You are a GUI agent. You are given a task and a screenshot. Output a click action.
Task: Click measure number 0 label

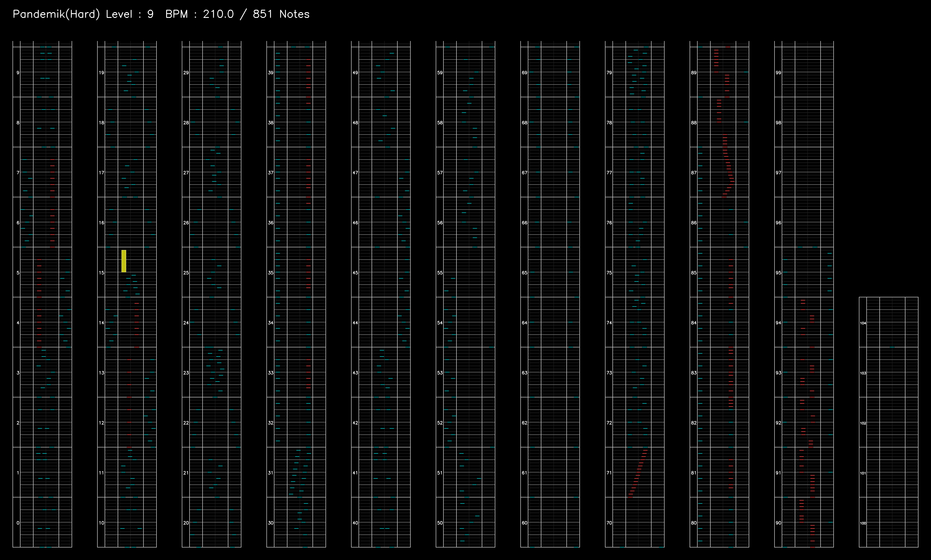(18, 523)
